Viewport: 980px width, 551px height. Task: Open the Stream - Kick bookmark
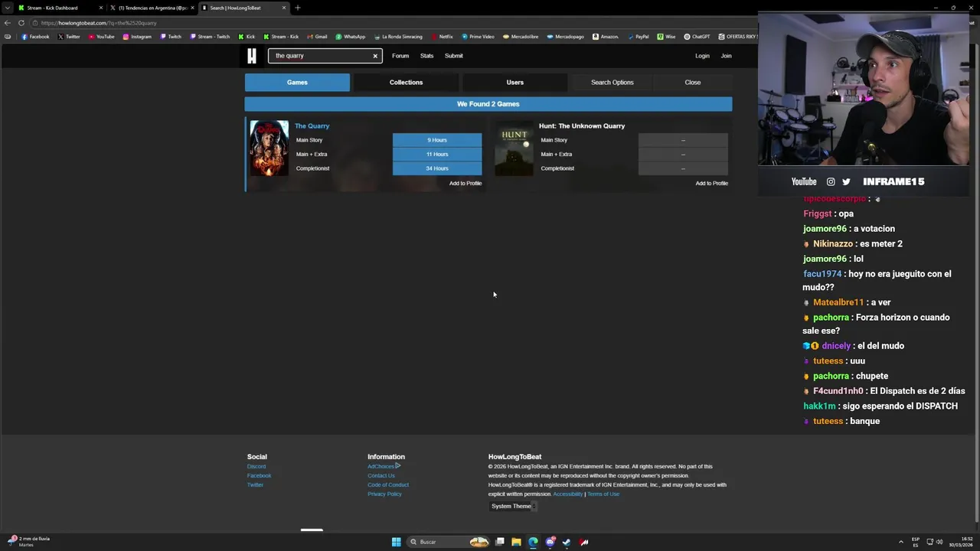coord(281,37)
